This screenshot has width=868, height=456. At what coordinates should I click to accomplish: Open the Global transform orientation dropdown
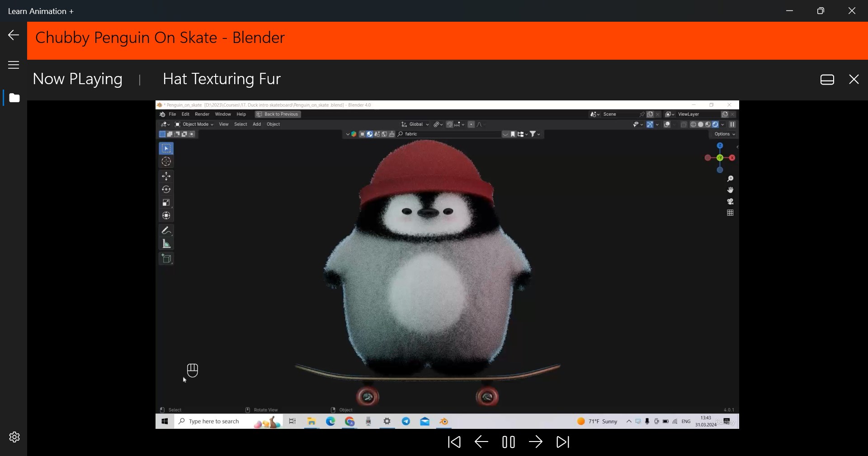(x=414, y=124)
